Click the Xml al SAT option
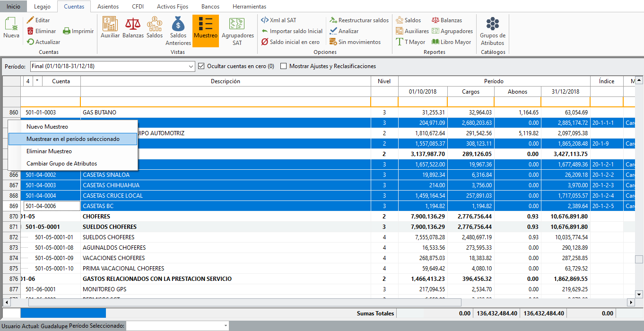The image size is (644, 331). [279, 20]
